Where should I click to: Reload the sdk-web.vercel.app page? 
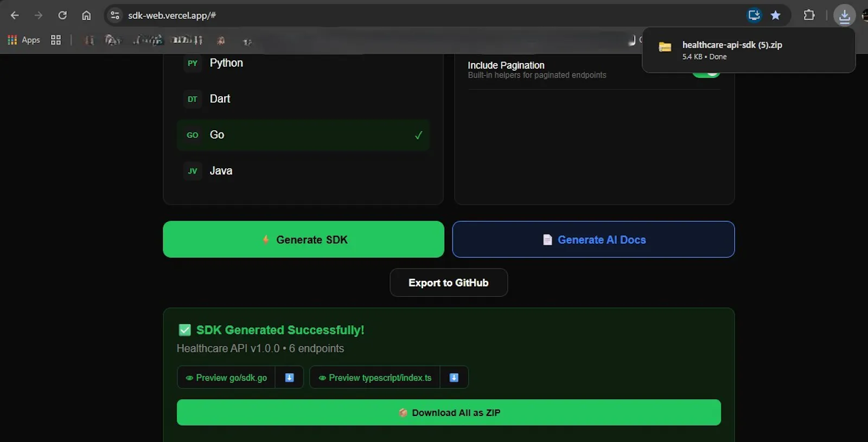click(x=62, y=15)
